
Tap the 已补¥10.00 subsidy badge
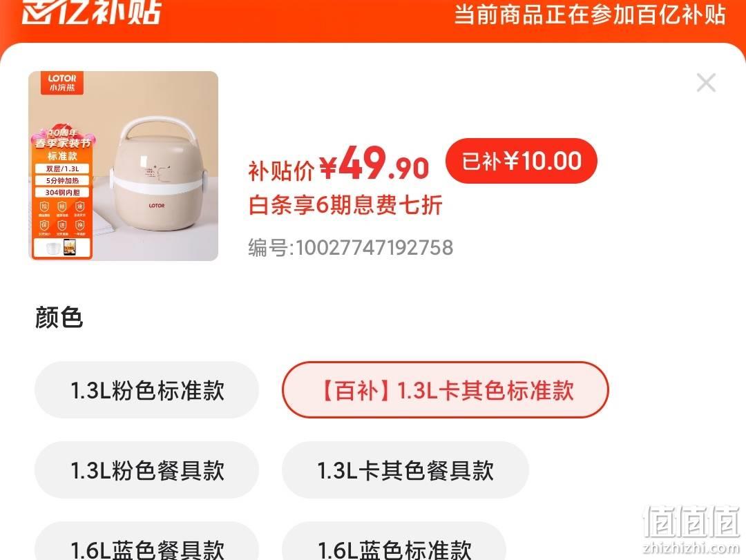(x=522, y=161)
